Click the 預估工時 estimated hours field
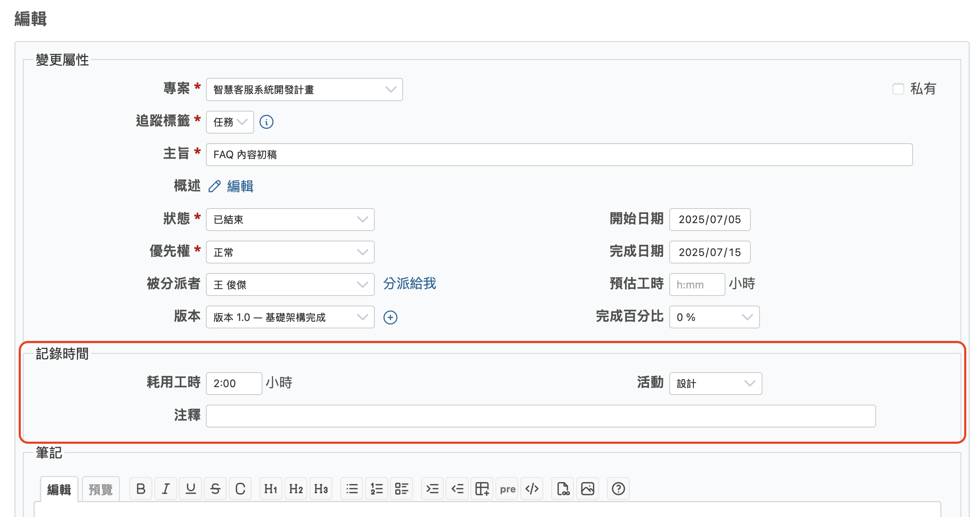Screen dimensions: 980x517 click(697, 284)
